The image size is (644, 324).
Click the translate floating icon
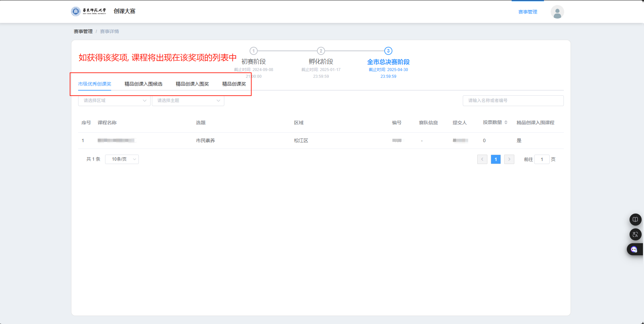pos(635,234)
